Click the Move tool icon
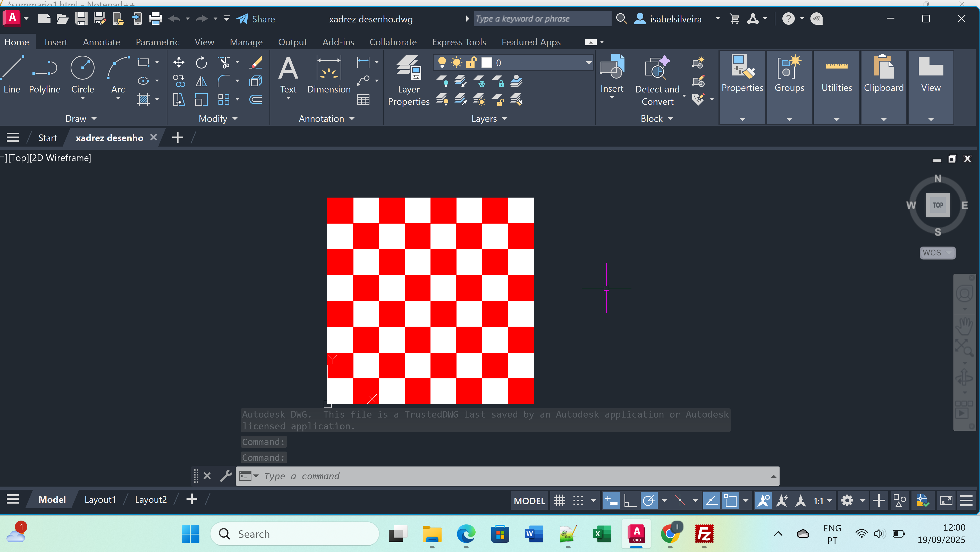Viewport: 980px width, 552px height. pos(179,62)
